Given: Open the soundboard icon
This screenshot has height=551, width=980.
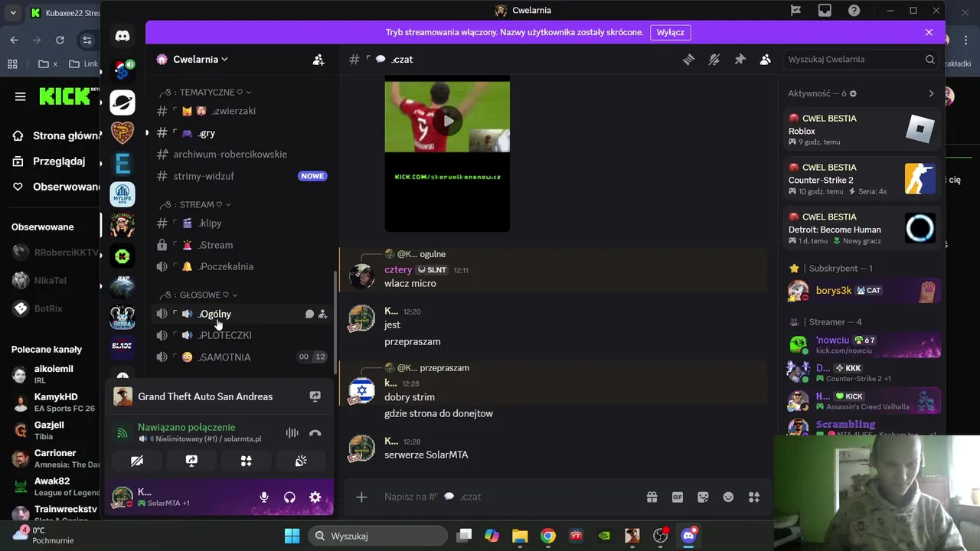Looking at the screenshot, I should coord(301,461).
